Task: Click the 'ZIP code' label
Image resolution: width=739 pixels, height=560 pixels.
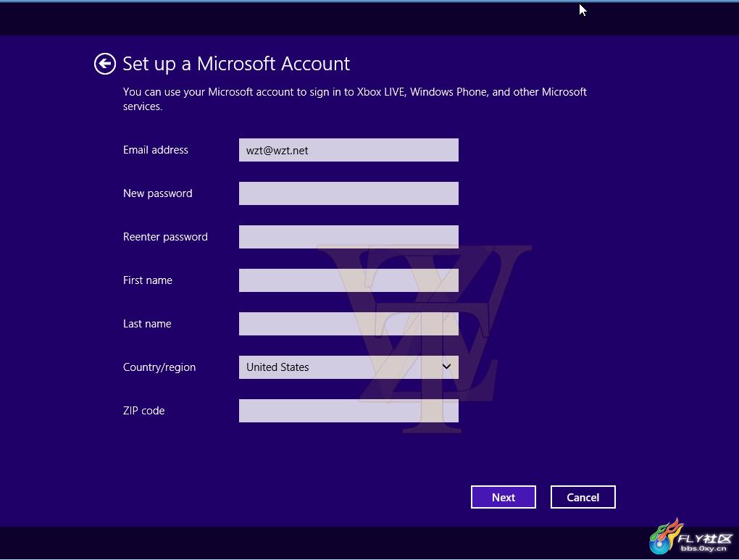Action: pos(143,411)
